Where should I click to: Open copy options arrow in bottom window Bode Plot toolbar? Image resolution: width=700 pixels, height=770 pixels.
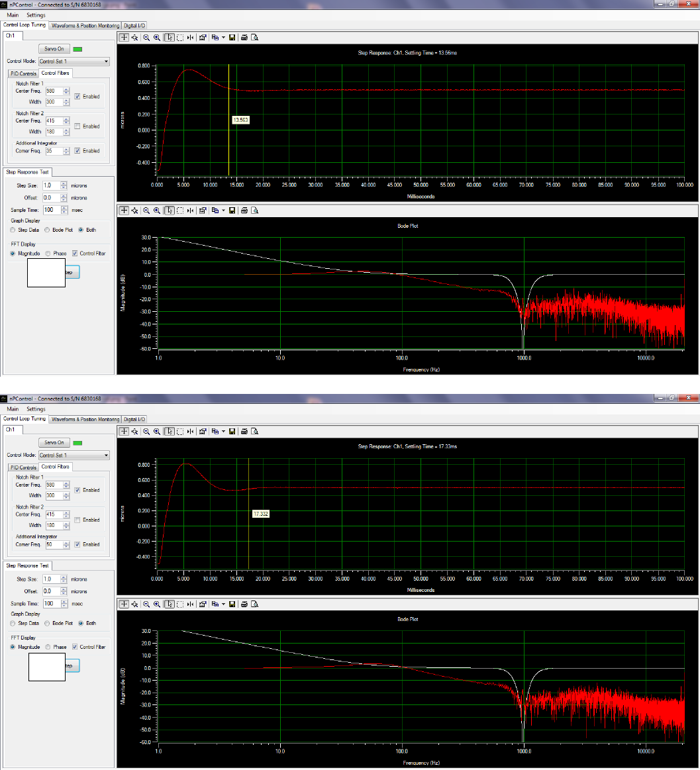[x=223, y=604]
